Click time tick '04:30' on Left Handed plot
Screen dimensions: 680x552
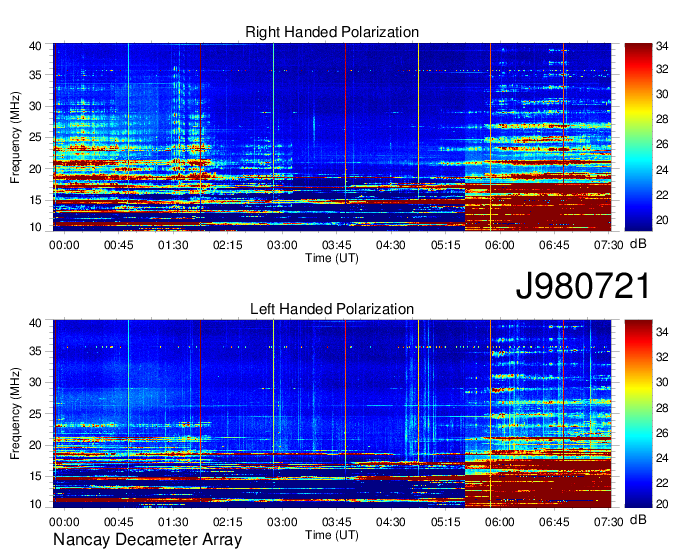tap(391, 522)
